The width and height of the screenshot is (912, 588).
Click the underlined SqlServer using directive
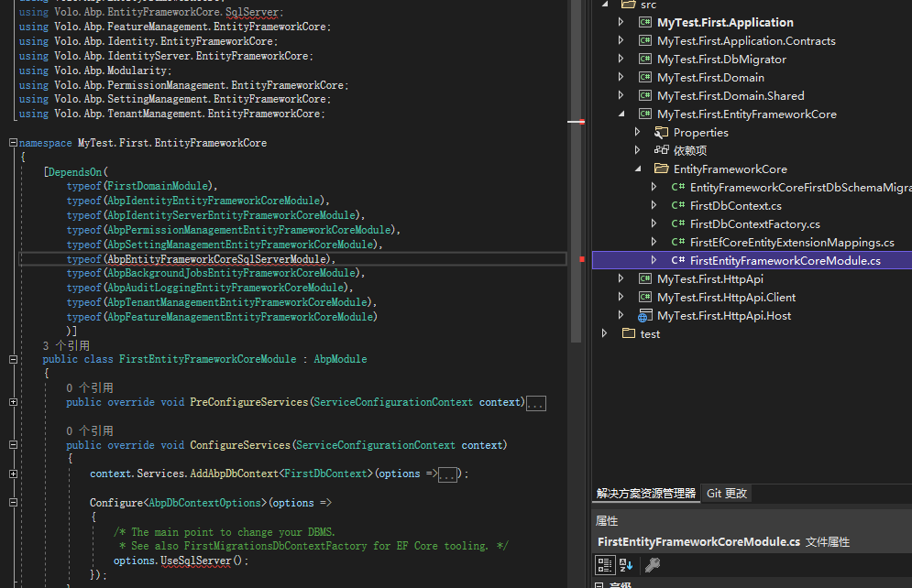click(x=251, y=12)
